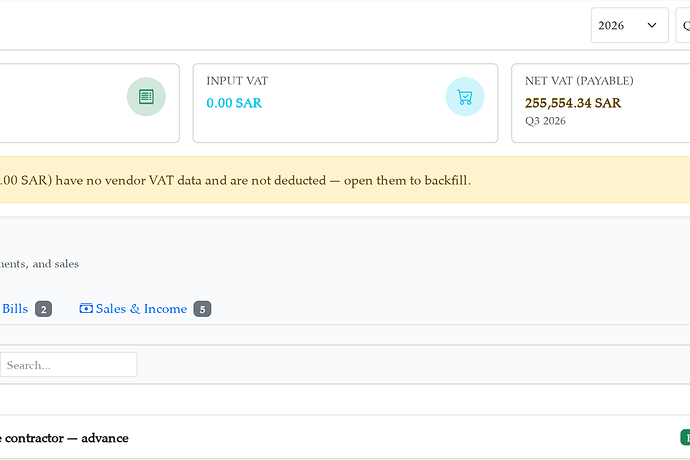The width and height of the screenshot is (690, 460).
Task: Click the INPUT VAT card heading
Action: 237,81
